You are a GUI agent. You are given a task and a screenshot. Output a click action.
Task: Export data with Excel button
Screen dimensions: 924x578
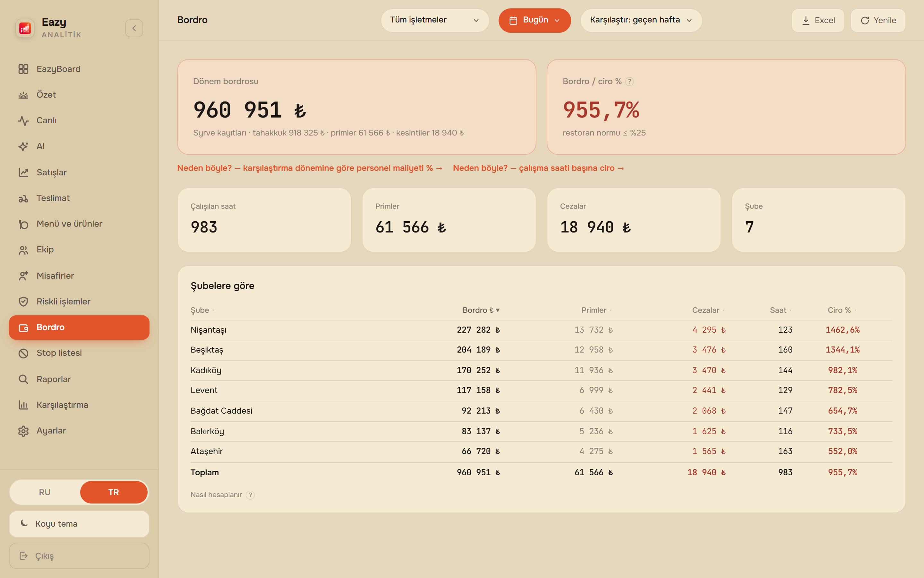[x=818, y=20]
